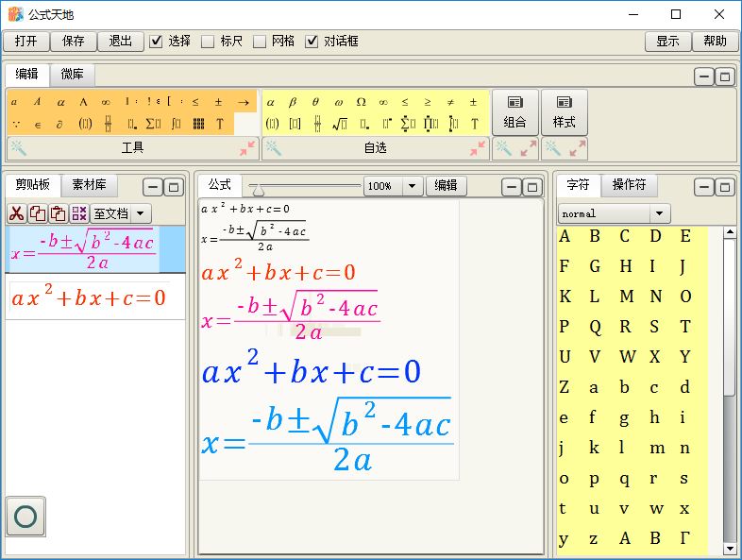742x560 pixels.
Task: Insert the summation template from the orange toolbar
Action: [x=153, y=124]
